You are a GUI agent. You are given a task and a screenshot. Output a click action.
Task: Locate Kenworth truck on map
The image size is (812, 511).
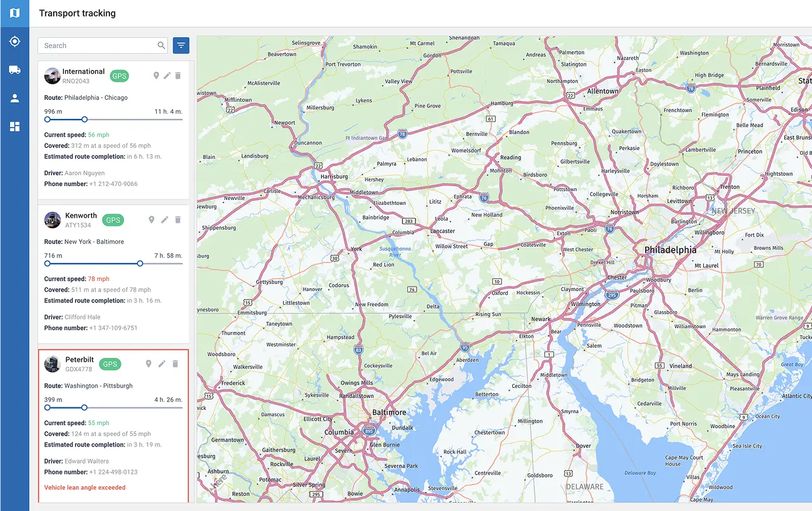(151, 219)
